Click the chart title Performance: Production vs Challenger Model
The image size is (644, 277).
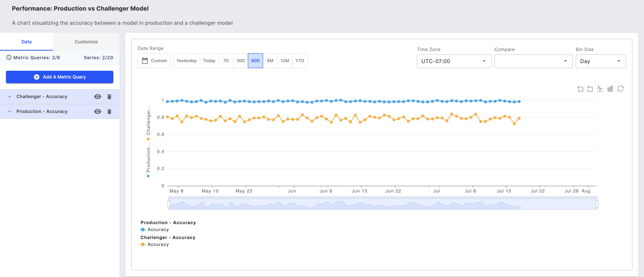[x=80, y=9]
